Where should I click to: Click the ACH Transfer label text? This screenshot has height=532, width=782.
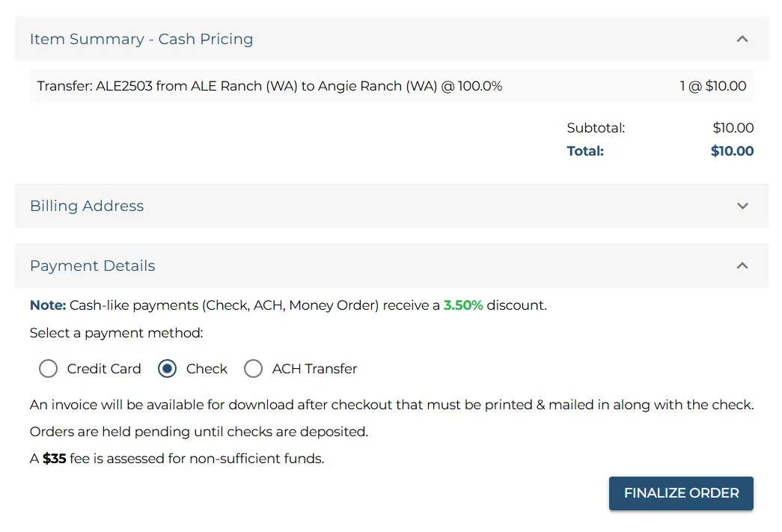[x=314, y=369]
